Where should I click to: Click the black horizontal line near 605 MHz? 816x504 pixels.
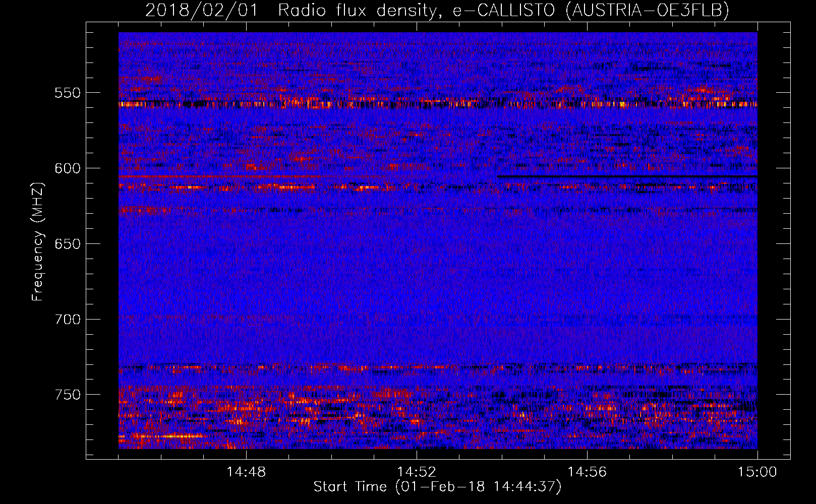tap(627, 176)
